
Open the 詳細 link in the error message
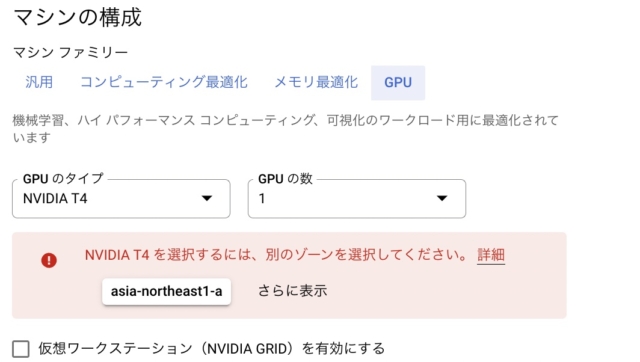491,255
